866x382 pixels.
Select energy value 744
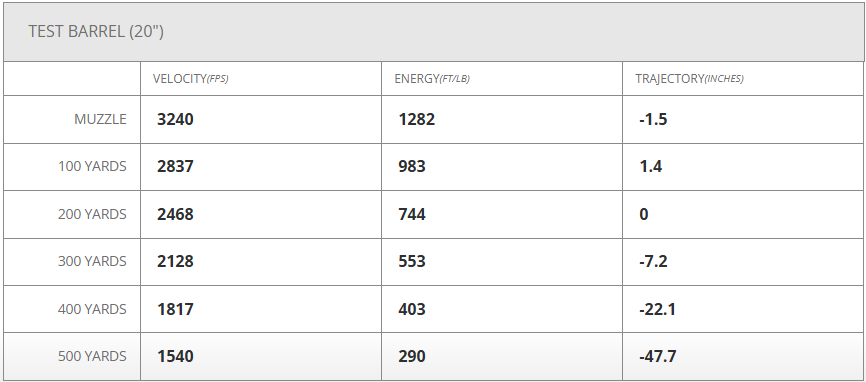point(412,214)
